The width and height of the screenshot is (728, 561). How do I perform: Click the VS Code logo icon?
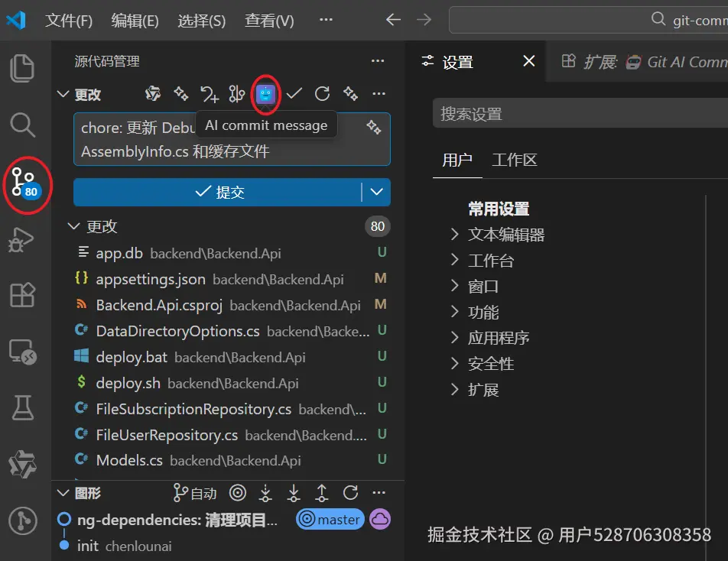pyautogui.click(x=16, y=20)
